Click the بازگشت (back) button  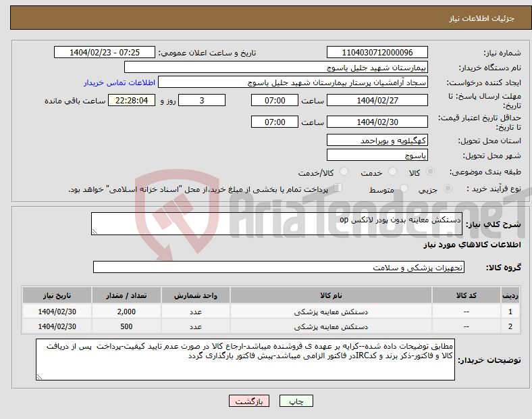coord(249,401)
